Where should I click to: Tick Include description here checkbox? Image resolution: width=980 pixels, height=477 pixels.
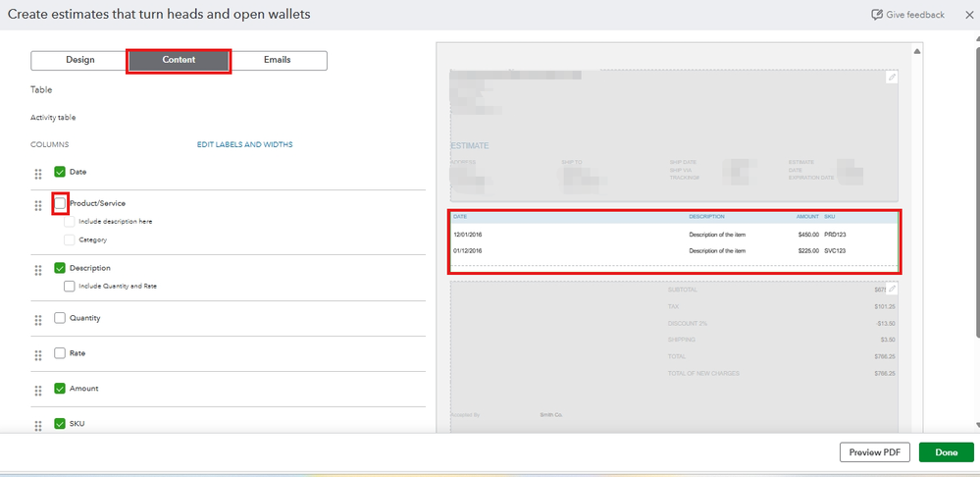pyautogui.click(x=70, y=221)
